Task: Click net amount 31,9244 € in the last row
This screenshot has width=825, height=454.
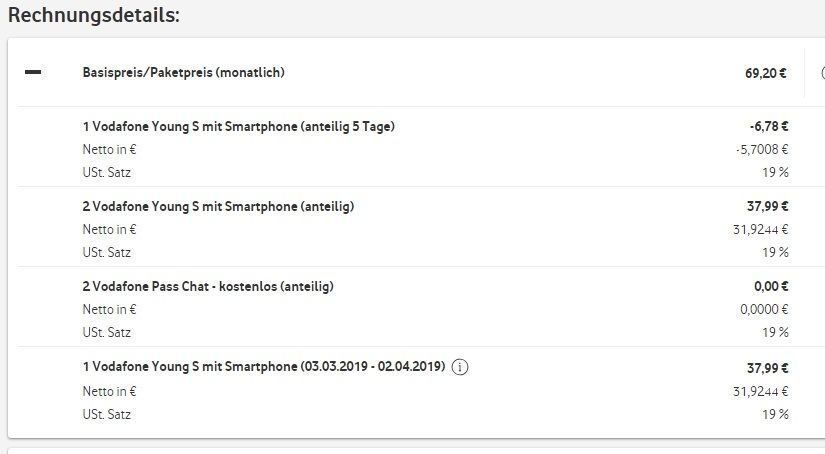Action: [761, 391]
